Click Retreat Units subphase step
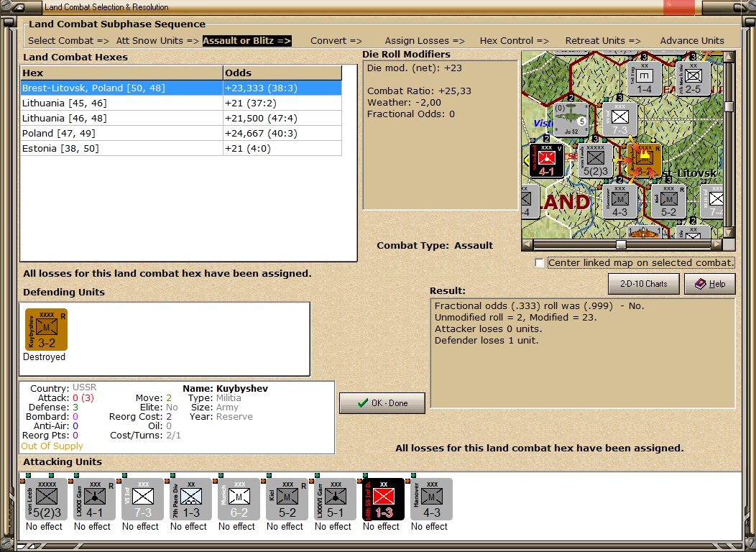This screenshot has width=756, height=552. (x=603, y=41)
